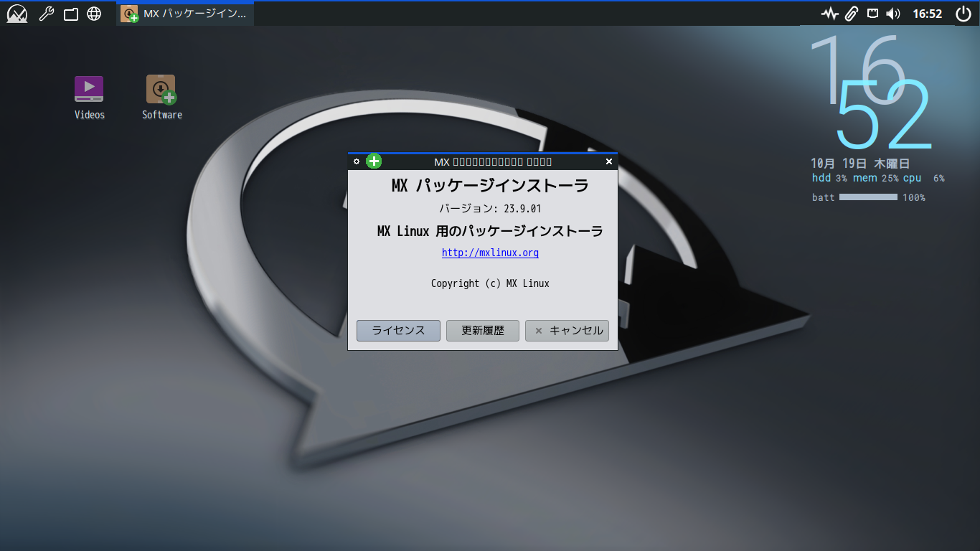Click the 更新履歴 button
The image size is (980, 551).
483,331
